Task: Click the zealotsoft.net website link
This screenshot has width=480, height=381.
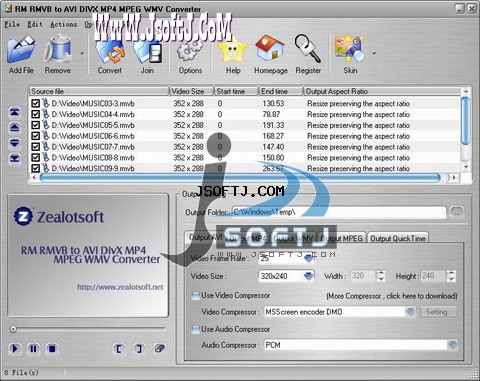Action: 120,287
